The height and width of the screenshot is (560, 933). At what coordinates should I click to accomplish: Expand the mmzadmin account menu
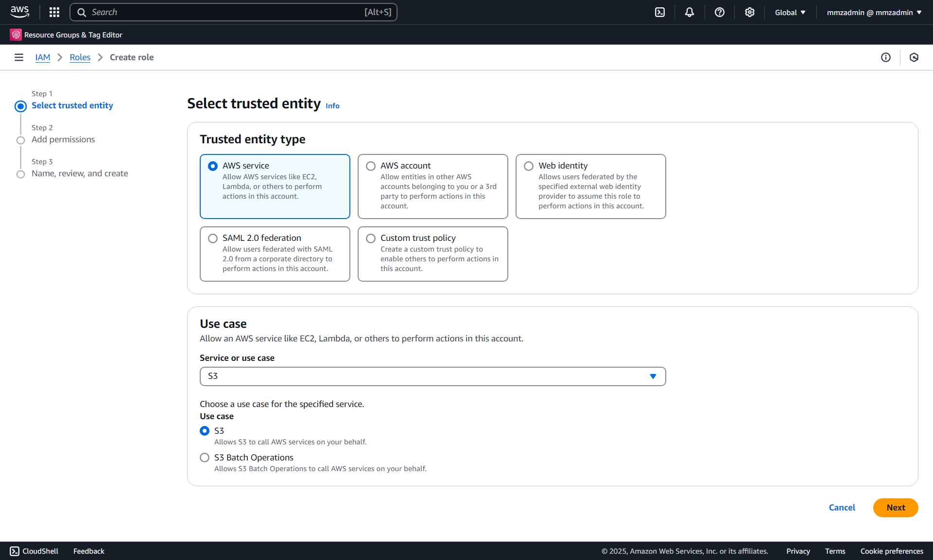tap(874, 12)
